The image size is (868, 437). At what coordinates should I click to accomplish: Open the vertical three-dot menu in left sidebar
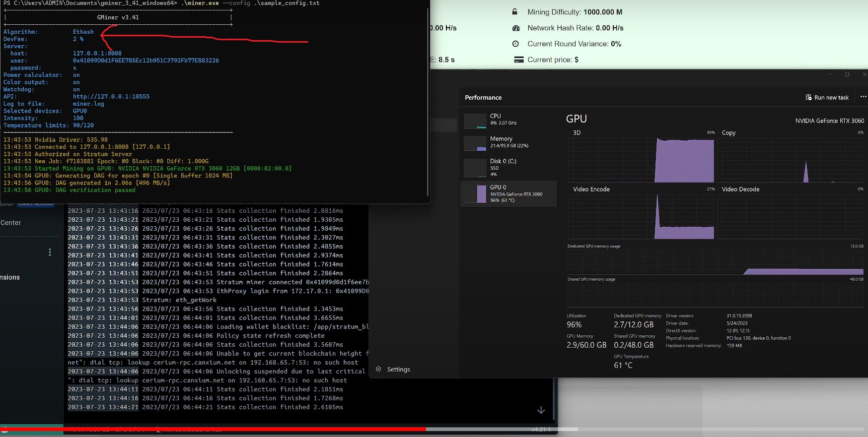(x=50, y=252)
